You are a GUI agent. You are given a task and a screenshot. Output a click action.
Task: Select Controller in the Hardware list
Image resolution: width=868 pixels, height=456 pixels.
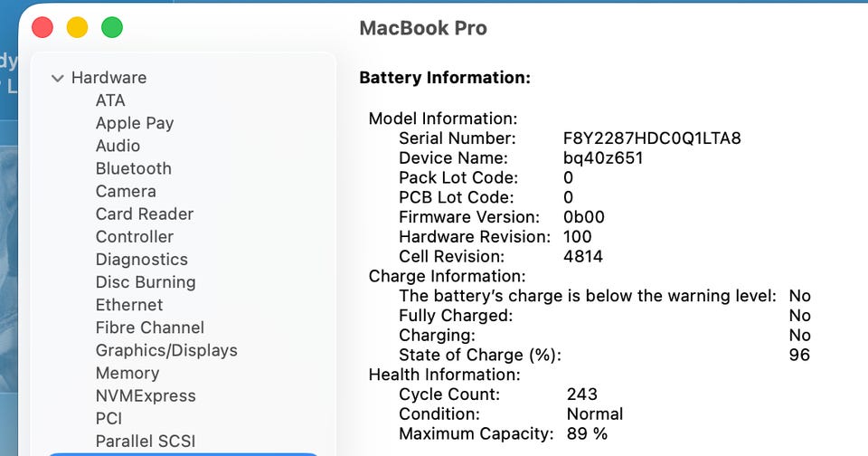click(135, 236)
